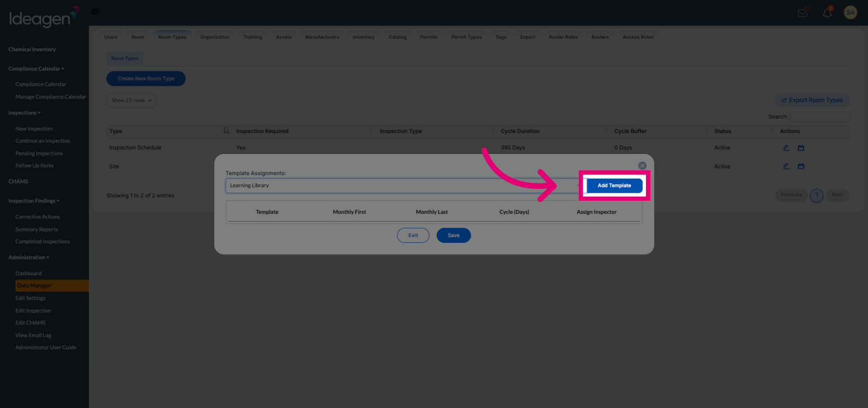
Task: Open the Training tab
Action: click(253, 37)
